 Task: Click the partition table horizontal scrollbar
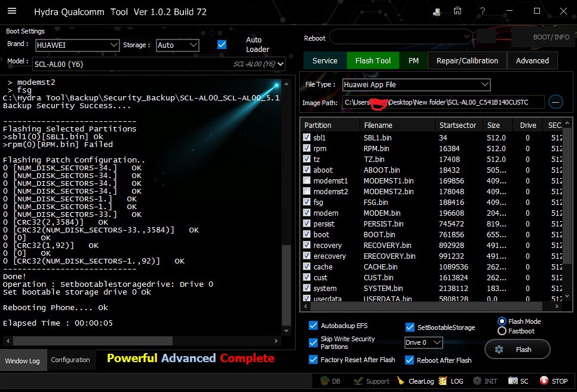[x=425, y=306]
